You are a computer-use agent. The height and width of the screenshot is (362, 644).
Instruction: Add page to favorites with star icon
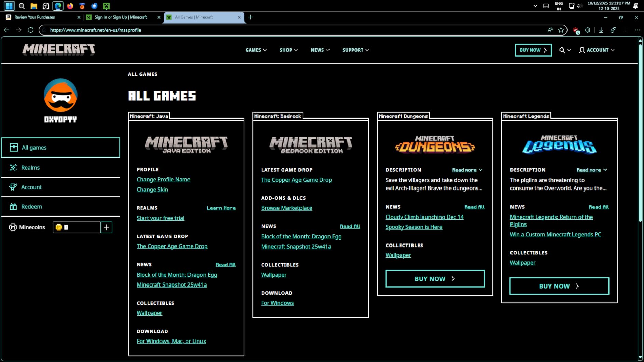(x=561, y=30)
